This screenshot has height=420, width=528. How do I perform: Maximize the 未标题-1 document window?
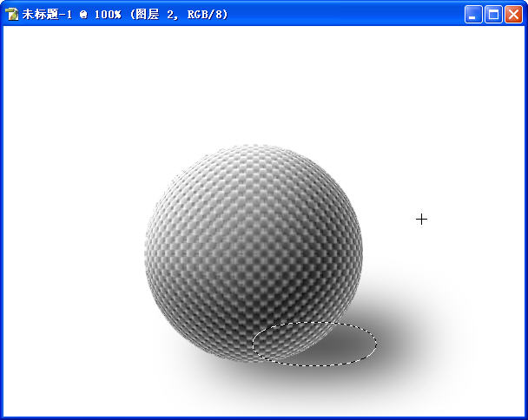(x=493, y=15)
